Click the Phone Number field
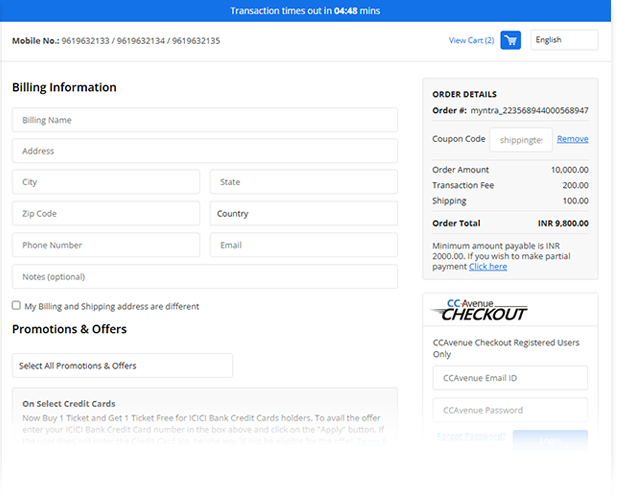Viewport: 617px width, 500px height. pyautogui.click(x=105, y=245)
